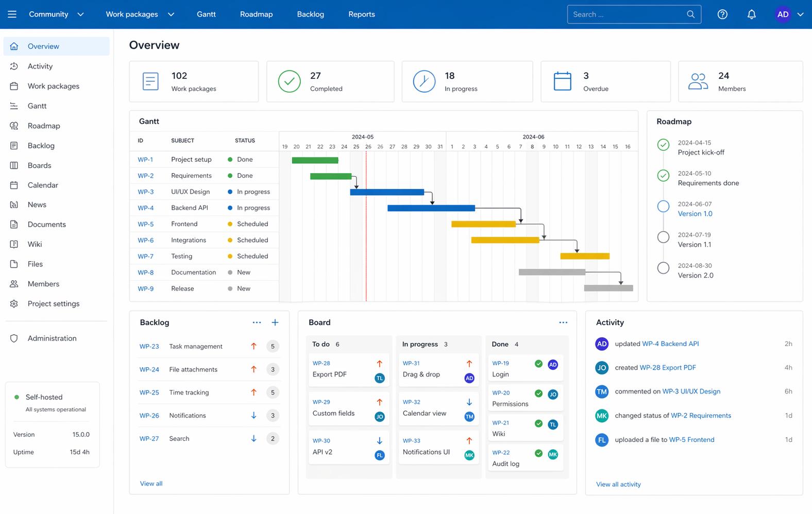Open the Reports top navigation item
This screenshot has width=812, height=514.
[x=362, y=14]
